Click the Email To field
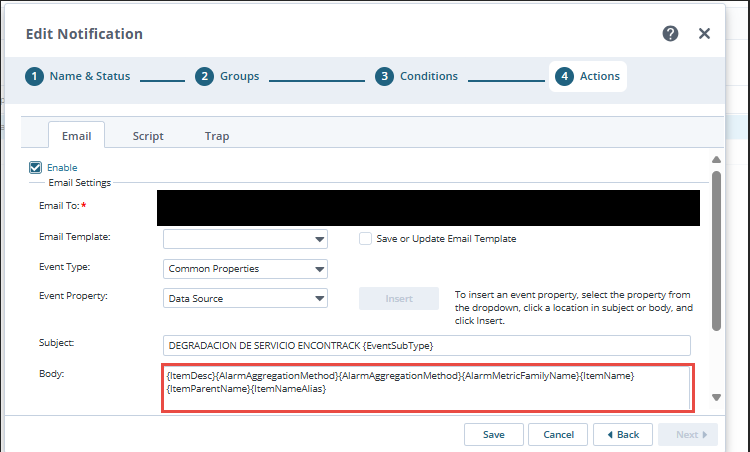Image resolution: width=750 pixels, height=452 pixels. coord(428,208)
